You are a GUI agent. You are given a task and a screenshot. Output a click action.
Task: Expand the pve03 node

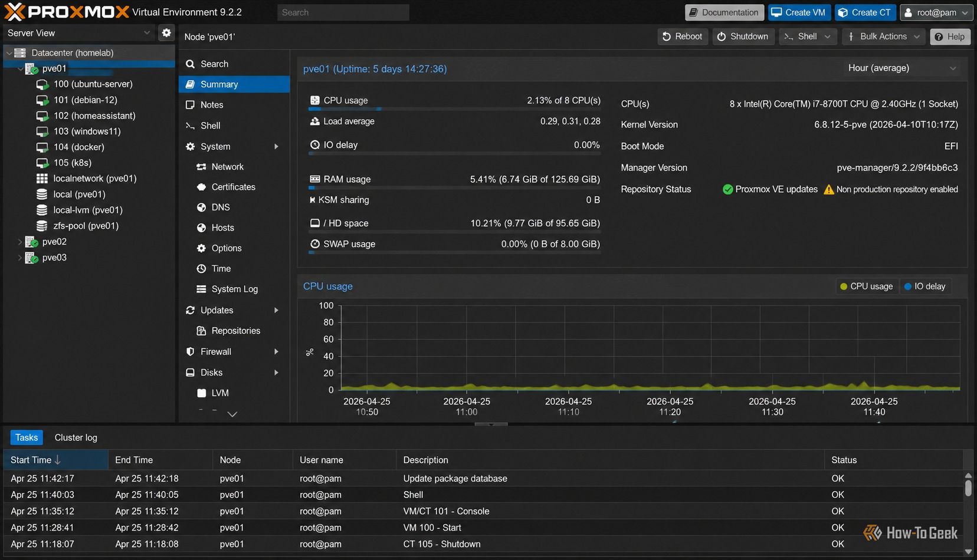point(19,258)
